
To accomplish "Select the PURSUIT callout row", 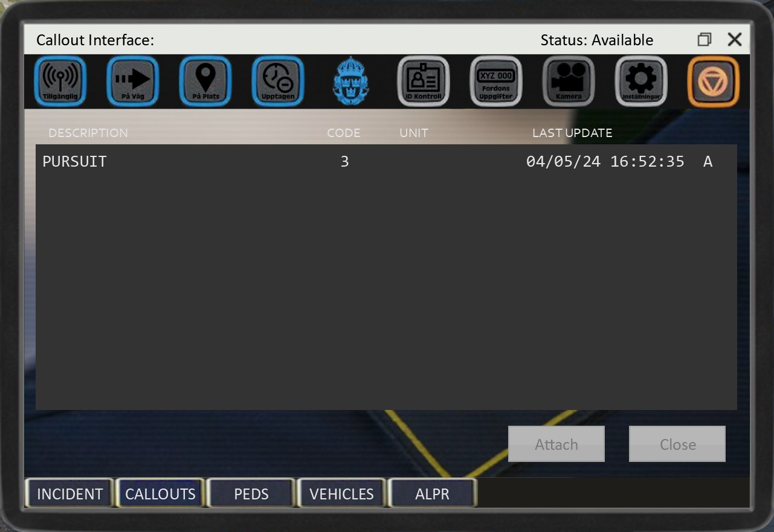I will [x=363, y=162].
